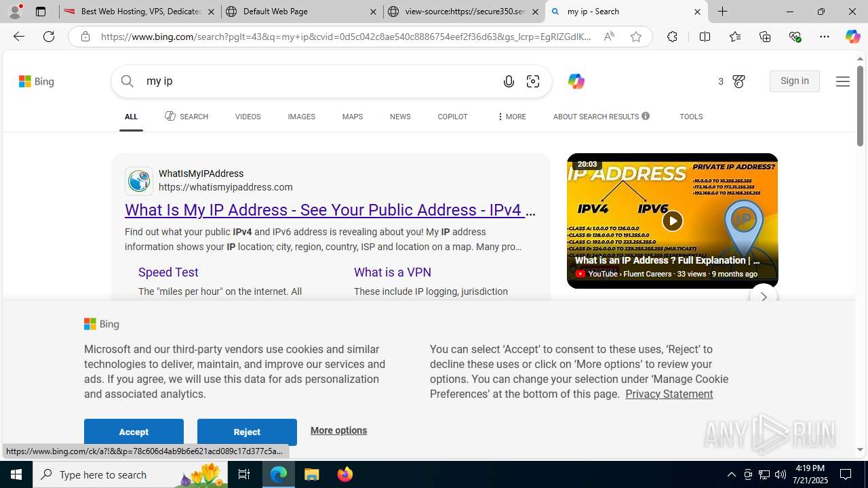The height and width of the screenshot is (488, 868).
Task: Open the WhatIsMyIPAddress site favicon
Action: click(139, 181)
